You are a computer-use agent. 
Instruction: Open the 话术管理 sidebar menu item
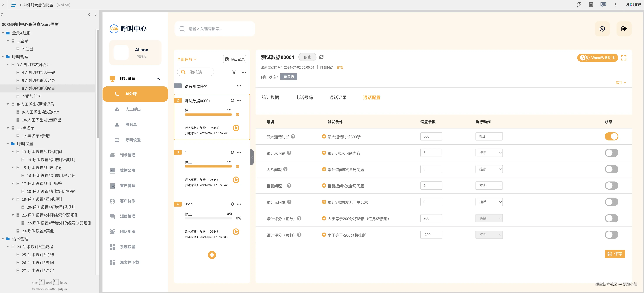pyautogui.click(x=127, y=155)
